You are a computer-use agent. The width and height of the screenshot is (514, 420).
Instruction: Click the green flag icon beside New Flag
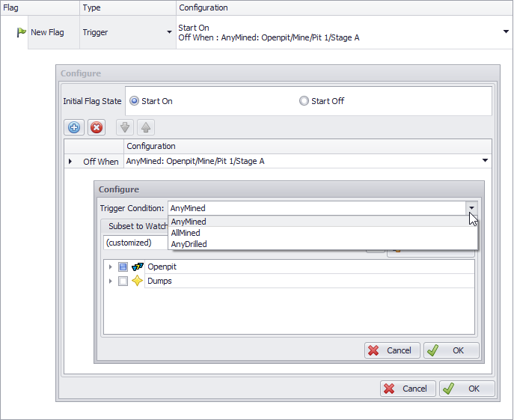[x=21, y=32]
